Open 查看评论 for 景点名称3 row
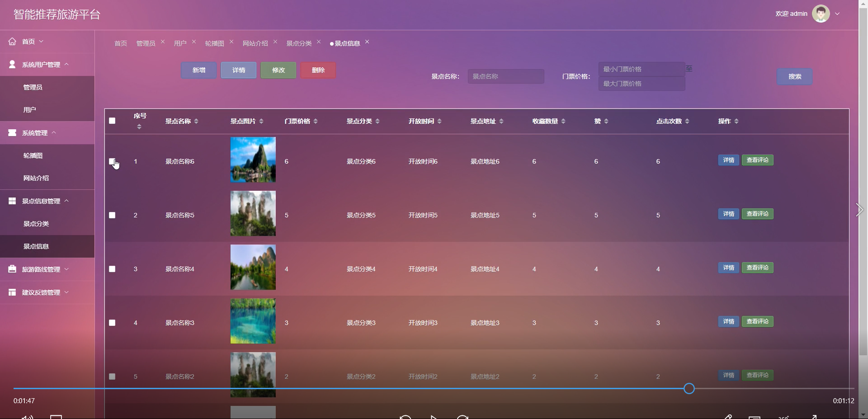This screenshot has width=868, height=419. pos(758,321)
